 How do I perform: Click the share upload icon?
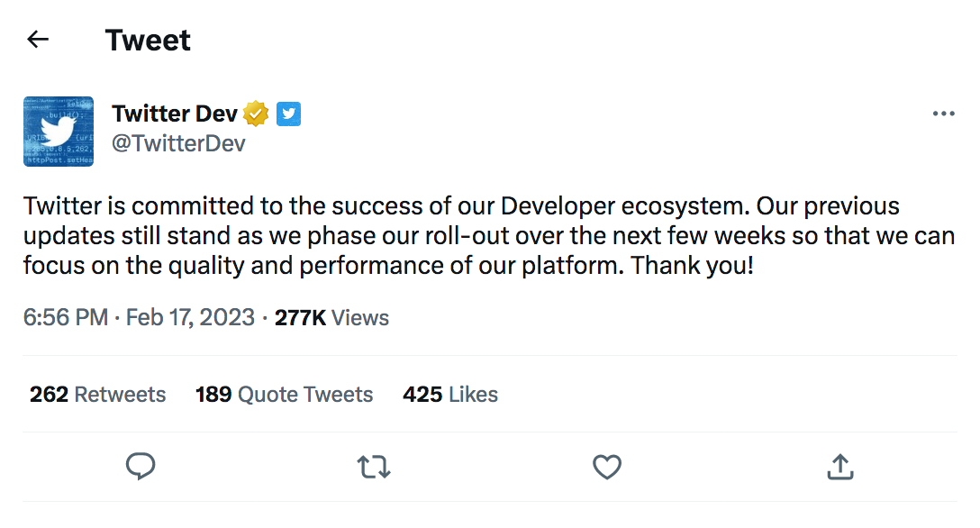coord(840,466)
